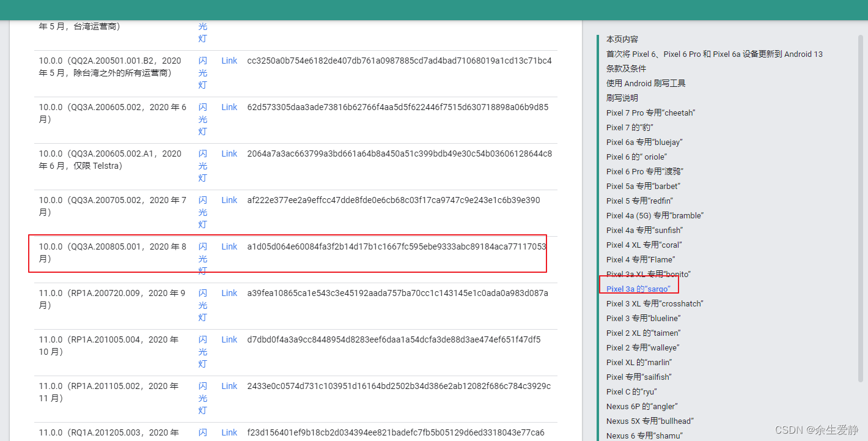This screenshot has width=868, height=441.
Task: Open the Link for RP1A.200720.009 September build
Action: (229, 293)
